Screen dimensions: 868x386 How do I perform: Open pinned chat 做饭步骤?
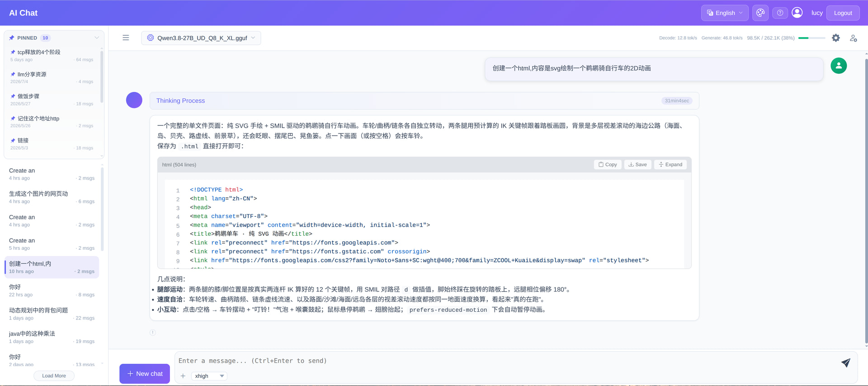(x=52, y=100)
